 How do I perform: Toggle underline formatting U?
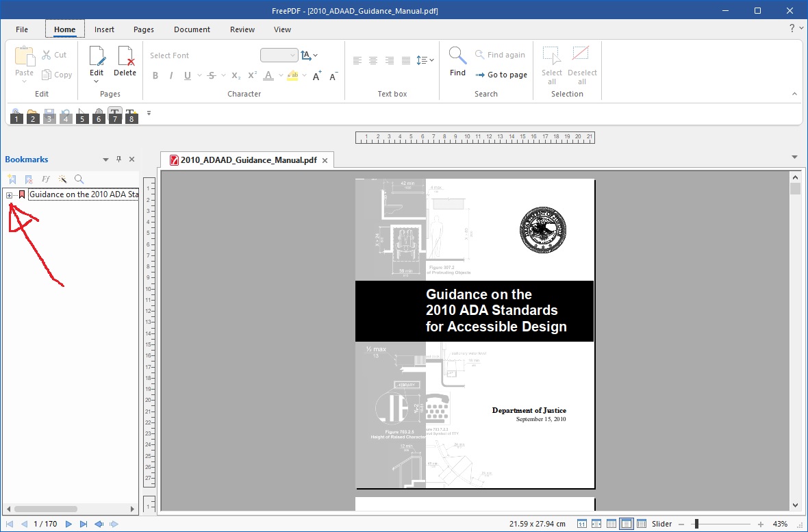coord(188,76)
